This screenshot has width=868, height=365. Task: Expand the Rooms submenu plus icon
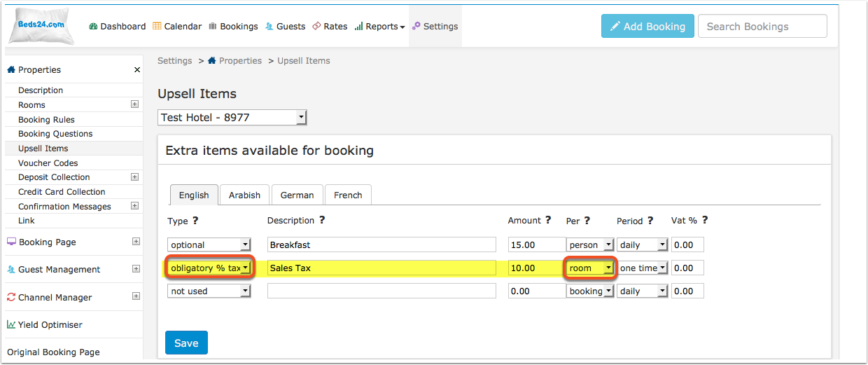pyautogui.click(x=134, y=104)
